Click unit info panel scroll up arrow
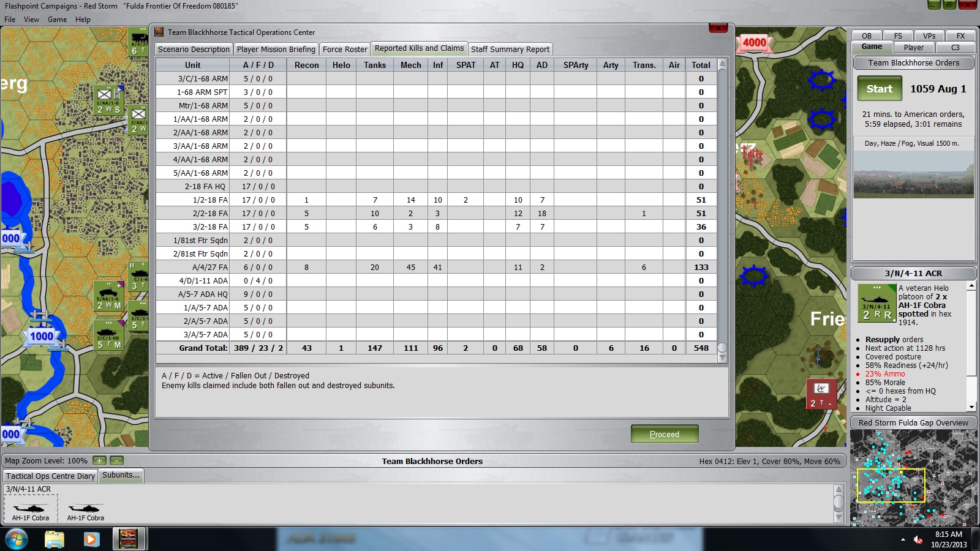The width and height of the screenshot is (980, 551). [971, 286]
